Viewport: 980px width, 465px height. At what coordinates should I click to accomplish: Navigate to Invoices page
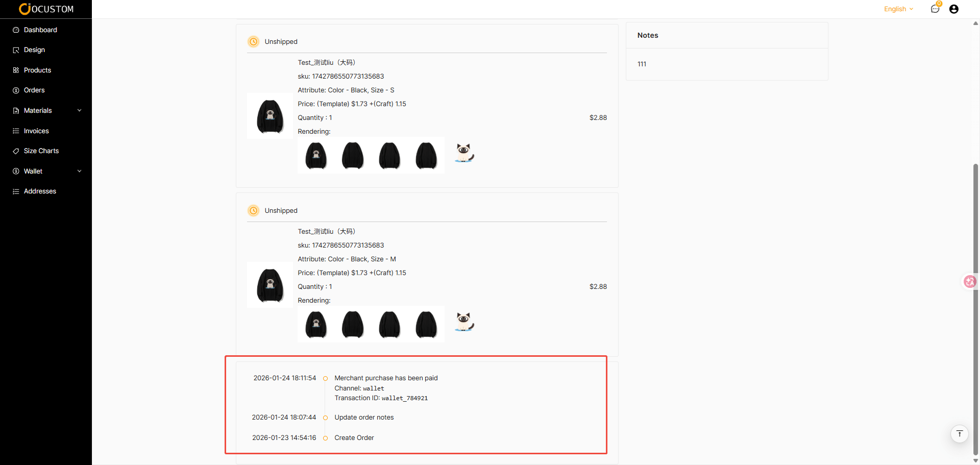point(36,131)
